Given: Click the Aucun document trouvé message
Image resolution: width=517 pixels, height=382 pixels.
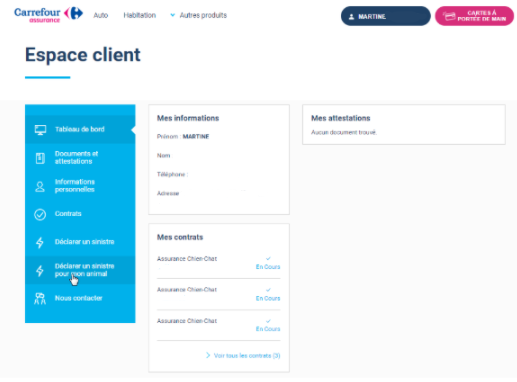Looking at the screenshot, I should coord(344,132).
